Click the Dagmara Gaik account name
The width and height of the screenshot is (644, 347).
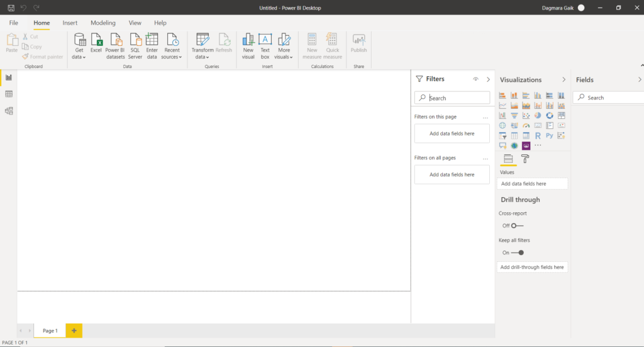click(x=557, y=8)
